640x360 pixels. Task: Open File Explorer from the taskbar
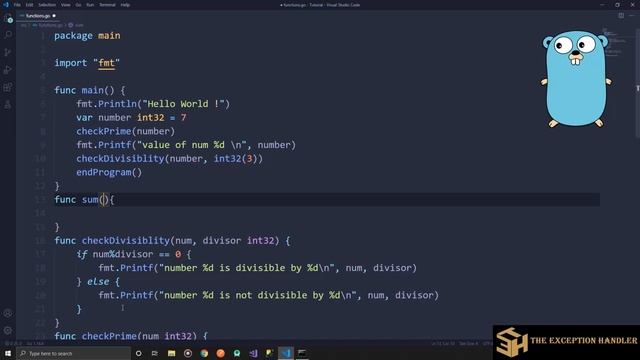coord(171,353)
